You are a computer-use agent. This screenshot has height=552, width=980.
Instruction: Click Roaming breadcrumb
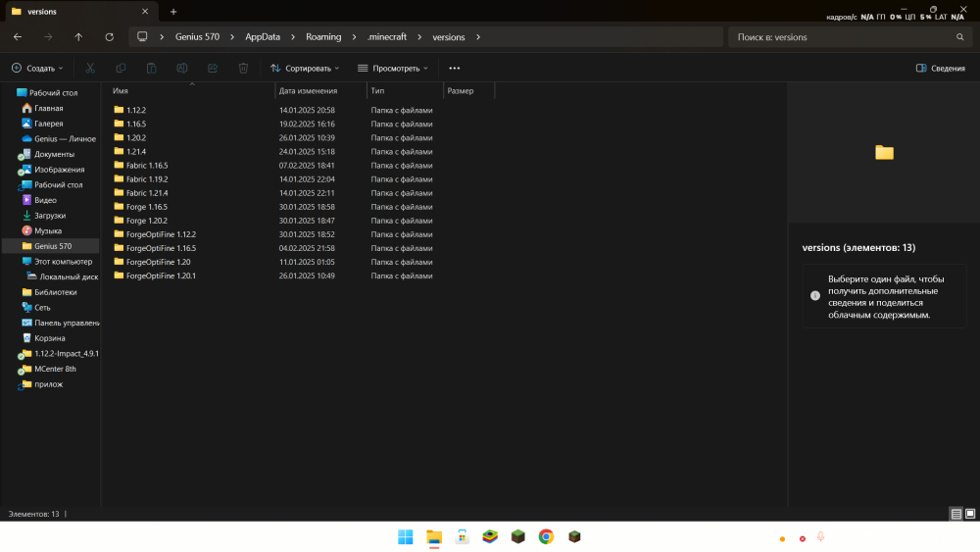point(323,37)
